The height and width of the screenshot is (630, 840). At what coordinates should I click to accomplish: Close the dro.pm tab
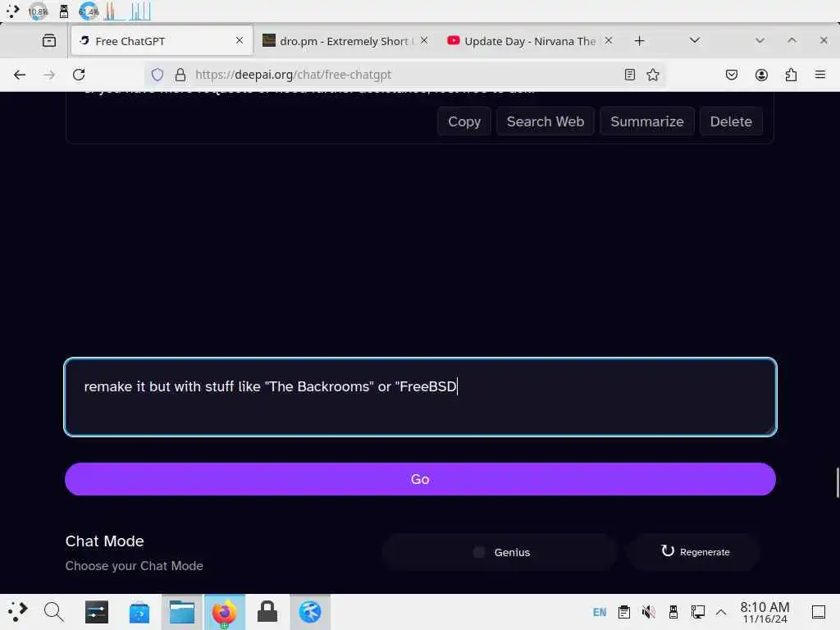pos(424,41)
